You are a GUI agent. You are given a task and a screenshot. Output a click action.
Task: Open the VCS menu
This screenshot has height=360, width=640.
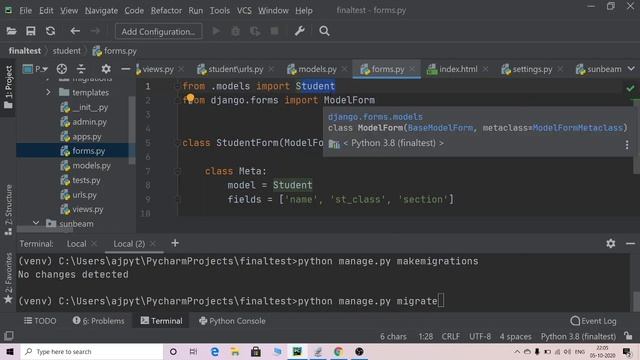coord(244,11)
